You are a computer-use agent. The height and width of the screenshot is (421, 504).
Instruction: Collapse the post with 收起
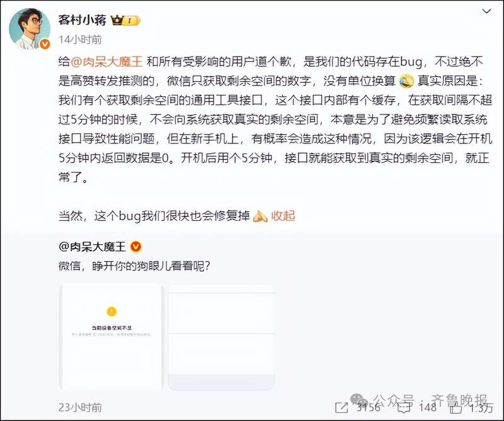(283, 216)
